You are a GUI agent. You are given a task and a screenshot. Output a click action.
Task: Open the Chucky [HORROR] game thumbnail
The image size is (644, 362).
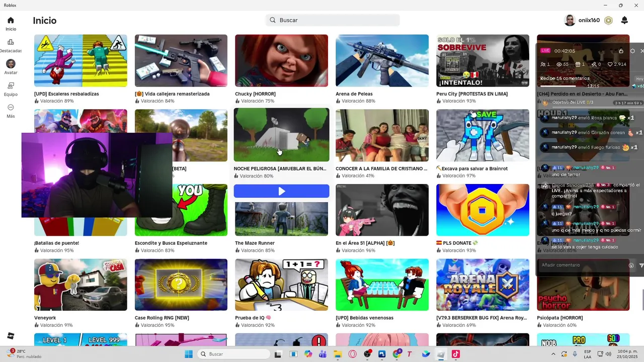(281, 61)
